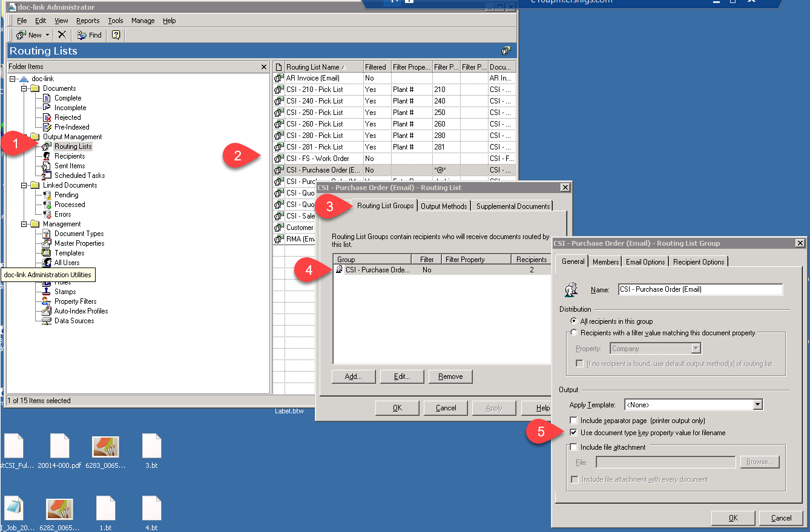This screenshot has width=810, height=532.
Task: Click the Edit... button in Routing List dialog
Action: [402, 376]
